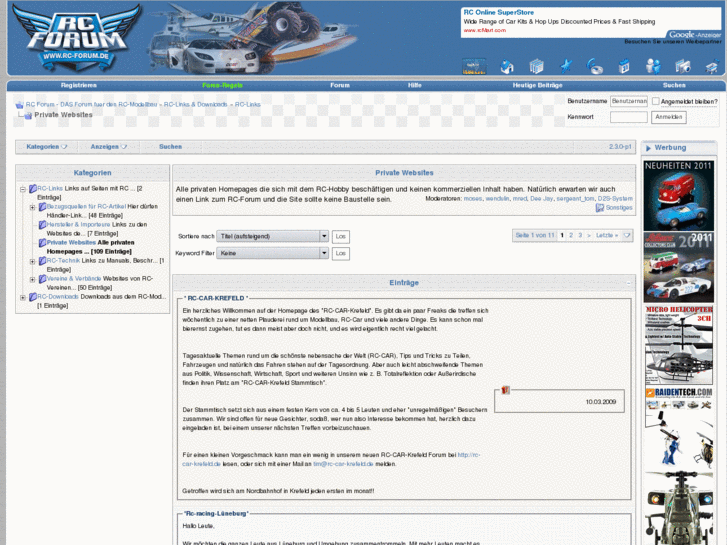Select the blue star icon in header
727x545 pixels.
click(566, 67)
